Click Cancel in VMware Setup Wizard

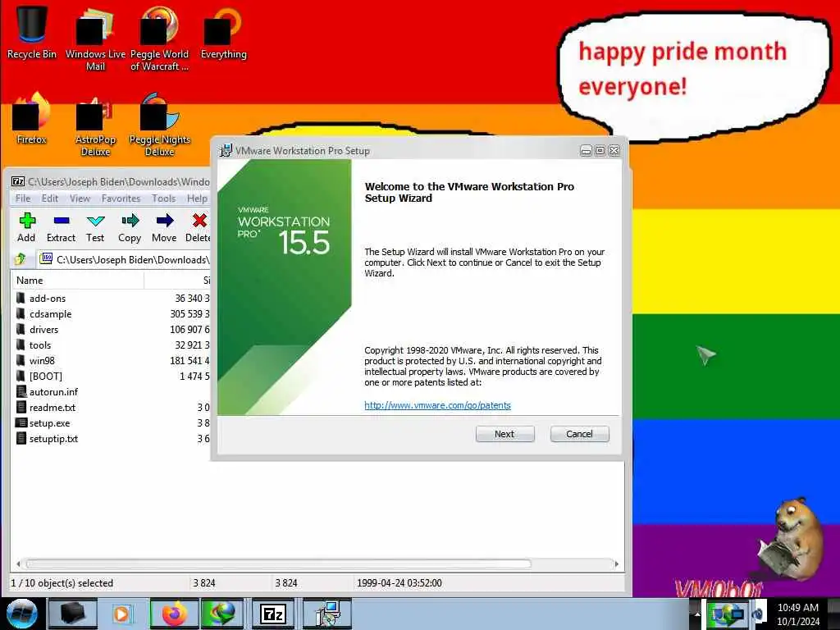pos(579,434)
